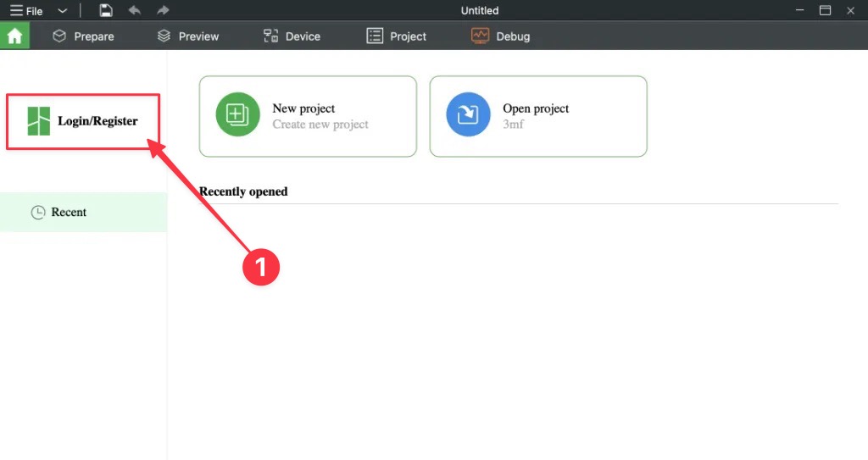Go to the Project tab

click(397, 36)
